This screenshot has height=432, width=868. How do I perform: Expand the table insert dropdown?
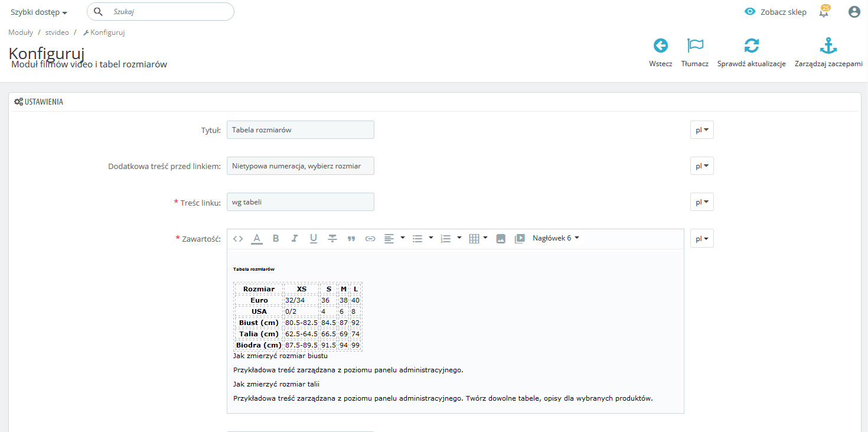pyautogui.click(x=478, y=238)
